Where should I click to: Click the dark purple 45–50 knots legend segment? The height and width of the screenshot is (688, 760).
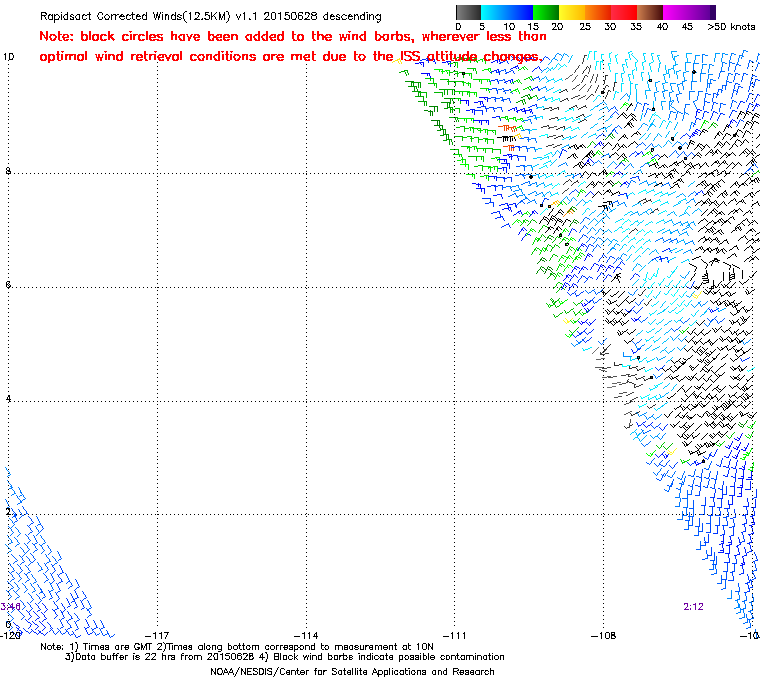tap(702, 12)
